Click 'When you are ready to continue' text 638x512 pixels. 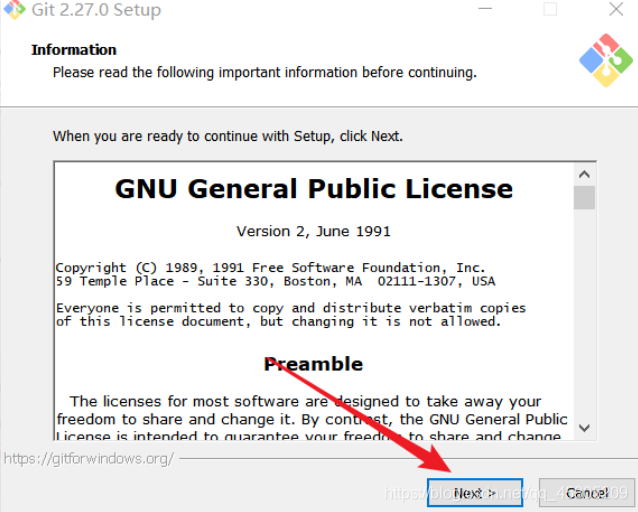click(x=228, y=136)
